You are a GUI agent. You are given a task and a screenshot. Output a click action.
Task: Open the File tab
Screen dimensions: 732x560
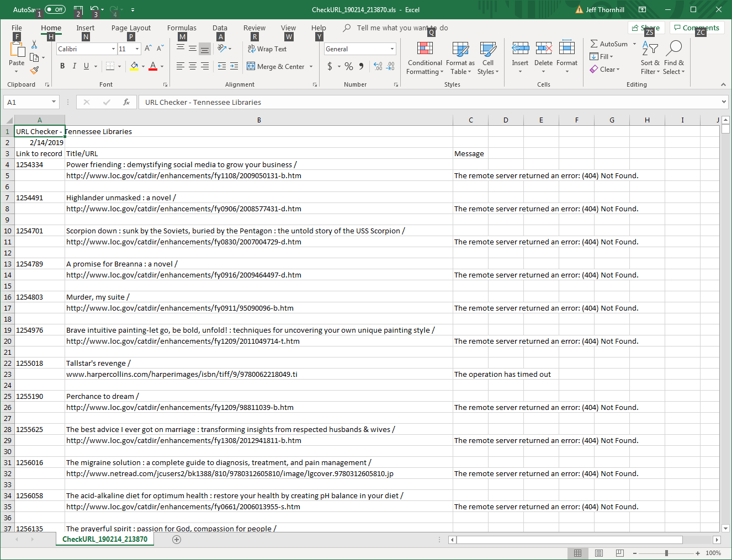(x=17, y=28)
